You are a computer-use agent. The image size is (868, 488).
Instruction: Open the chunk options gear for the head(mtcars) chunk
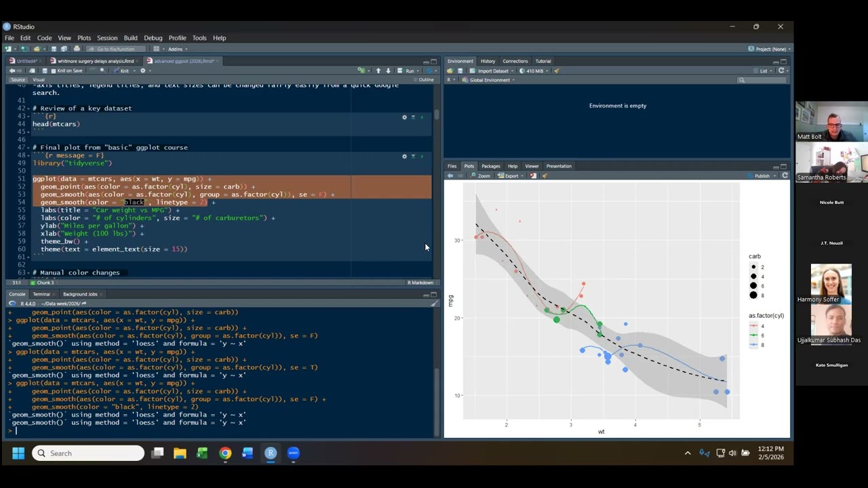coord(405,117)
